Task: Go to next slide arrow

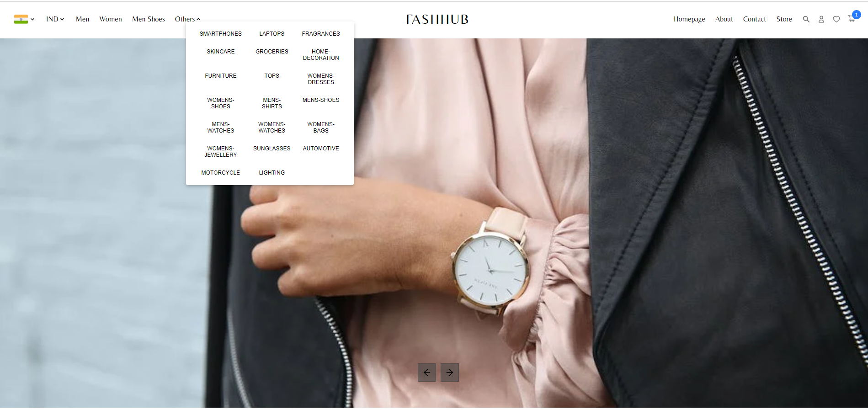Action: (449, 372)
